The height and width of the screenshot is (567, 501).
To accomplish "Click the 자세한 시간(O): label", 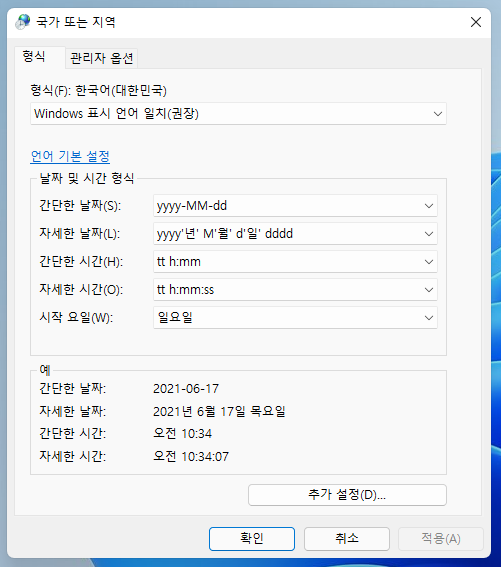I will pos(81,289).
